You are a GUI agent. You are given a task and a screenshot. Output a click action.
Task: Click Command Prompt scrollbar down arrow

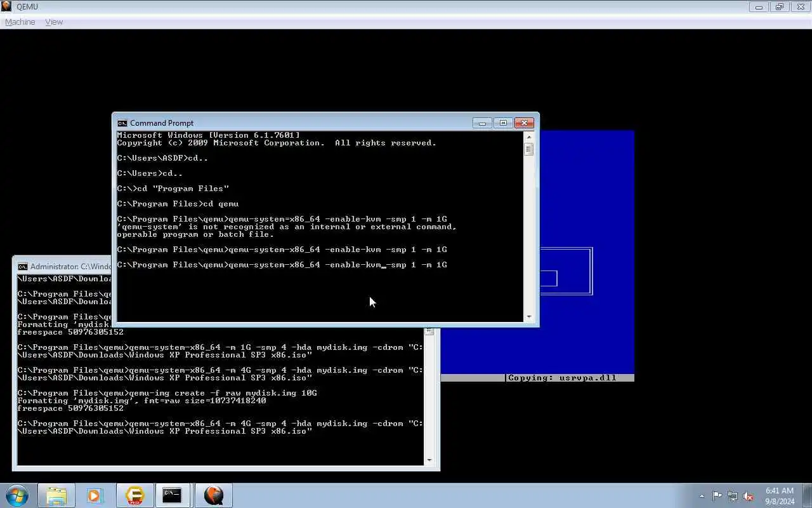pyautogui.click(x=528, y=317)
